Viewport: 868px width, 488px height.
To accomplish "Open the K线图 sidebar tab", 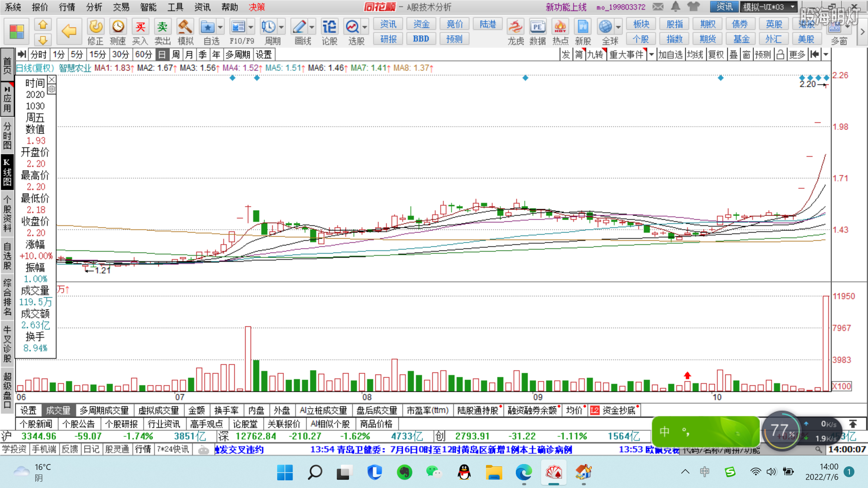I will pyautogui.click(x=7, y=173).
